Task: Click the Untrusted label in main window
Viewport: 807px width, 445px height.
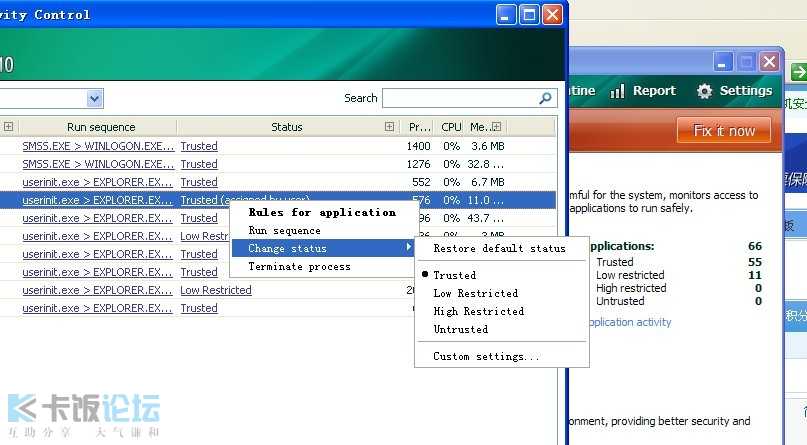Action: click(620, 301)
